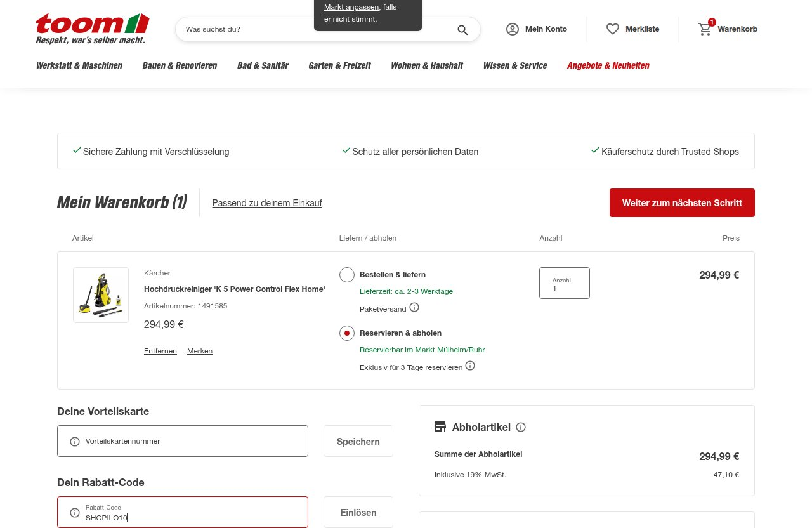Click 'Lieferzeit: ca. 2-3 Werktage' text
The width and height of the screenshot is (812, 528).
[406, 291]
